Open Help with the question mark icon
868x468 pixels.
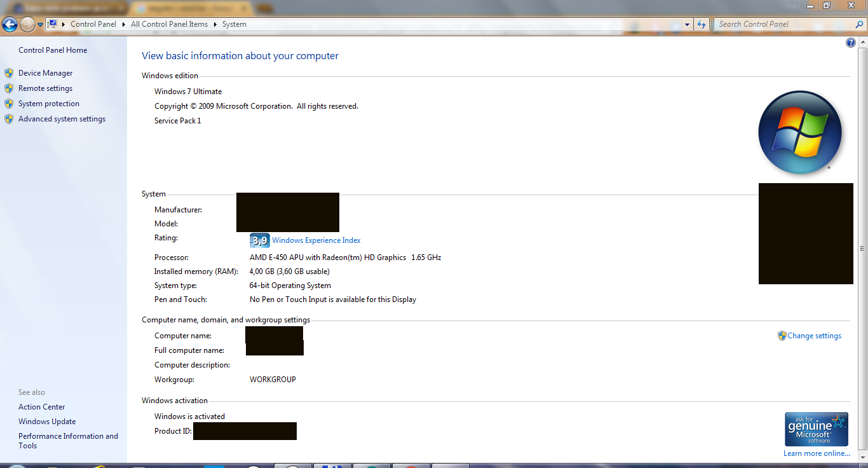click(851, 43)
